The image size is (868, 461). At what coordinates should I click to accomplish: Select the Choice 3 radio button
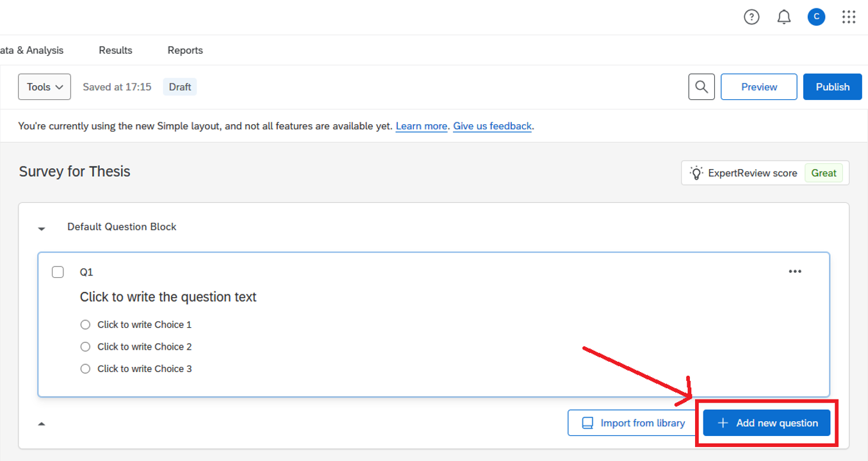pyautogui.click(x=85, y=369)
